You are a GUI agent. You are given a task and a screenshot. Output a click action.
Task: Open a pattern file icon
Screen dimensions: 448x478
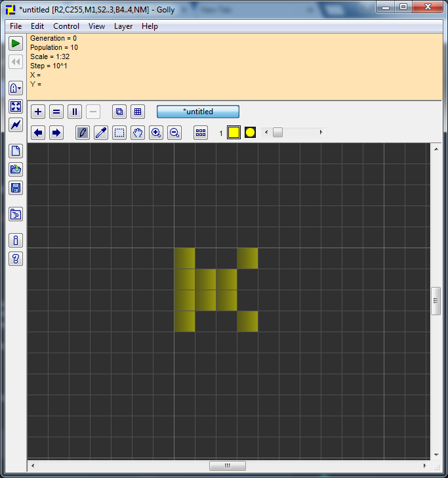16,169
